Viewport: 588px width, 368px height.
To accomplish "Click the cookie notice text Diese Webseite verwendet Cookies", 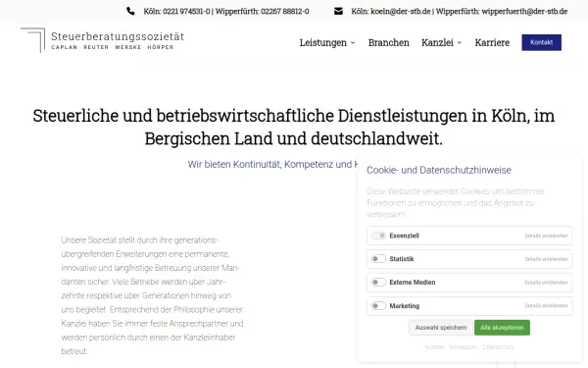I will 456,203.
